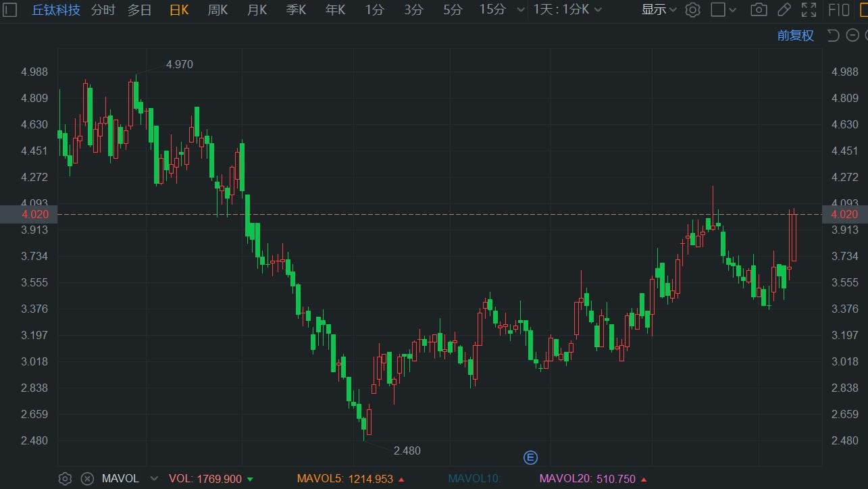Switch to 1分 one-minute chart
Viewport: 868px width, 489px height.
click(374, 9)
